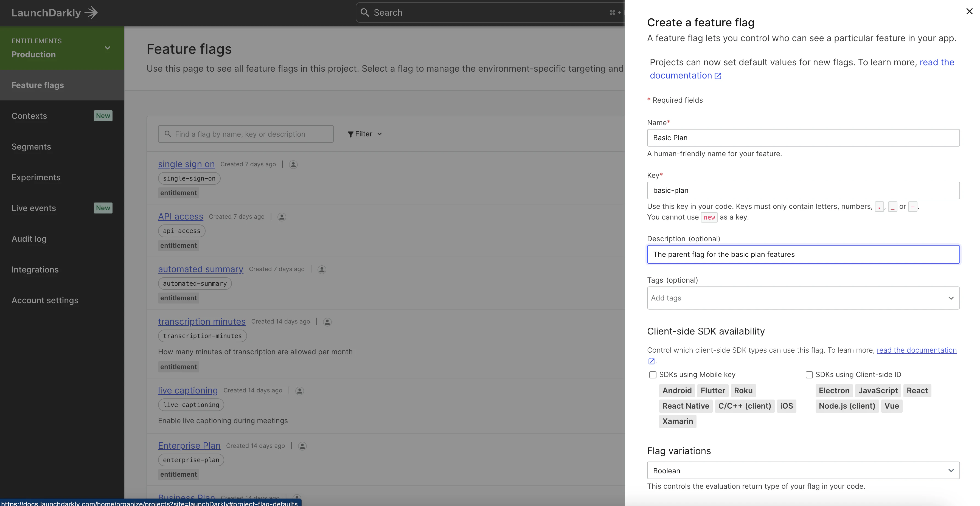Screen dimensions: 980x506
Task: Click the magnifier icon in the top search bar
Action: click(x=365, y=12)
